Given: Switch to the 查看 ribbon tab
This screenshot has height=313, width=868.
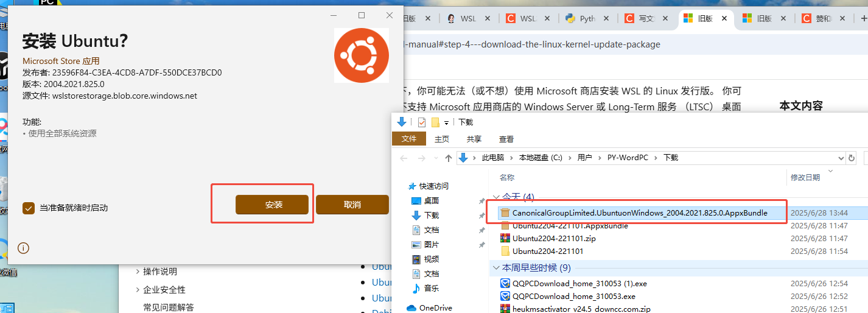Looking at the screenshot, I should (x=506, y=139).
